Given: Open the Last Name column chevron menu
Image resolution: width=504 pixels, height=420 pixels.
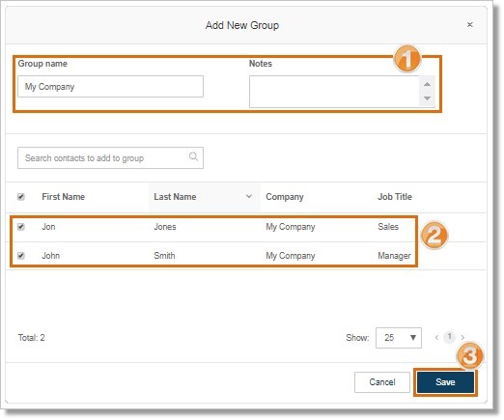Looking at the screenshot, I should [249, 196].
